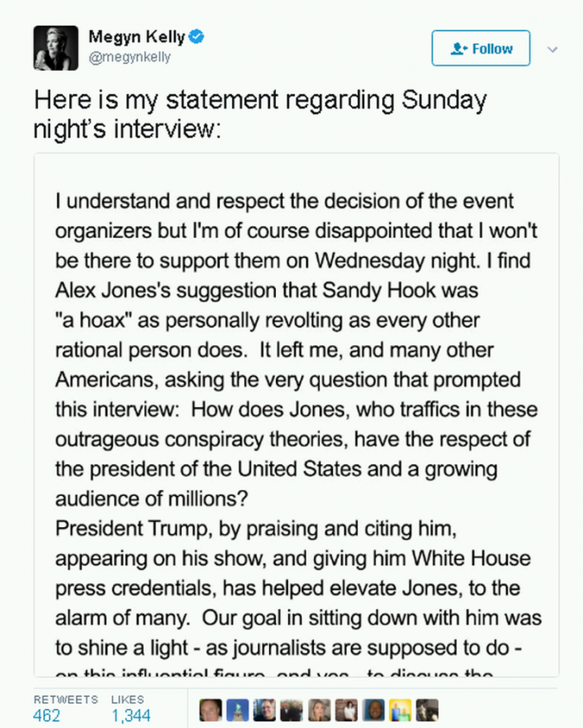Click the fifth liker avatar in the row

pos(319,711)
